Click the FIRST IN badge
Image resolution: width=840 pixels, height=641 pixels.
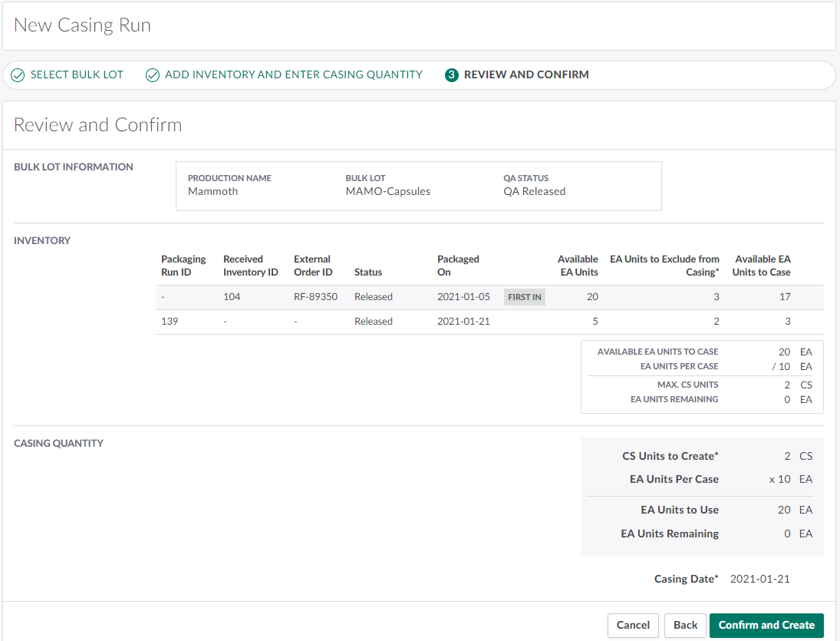[525, 297]
